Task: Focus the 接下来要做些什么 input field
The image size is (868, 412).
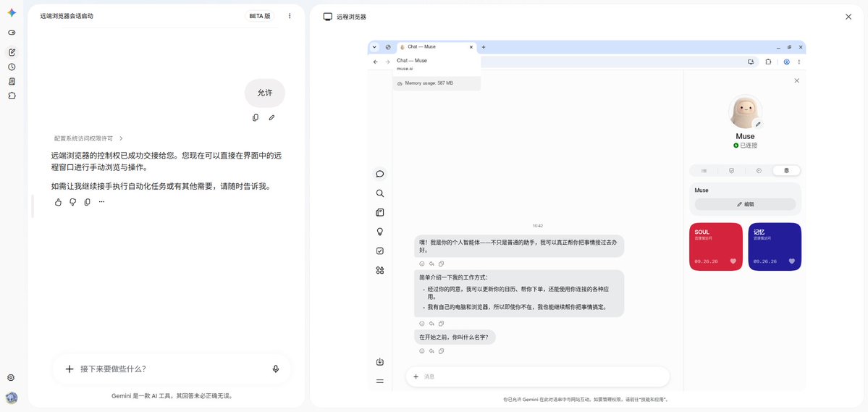Action: pos(172,369)
